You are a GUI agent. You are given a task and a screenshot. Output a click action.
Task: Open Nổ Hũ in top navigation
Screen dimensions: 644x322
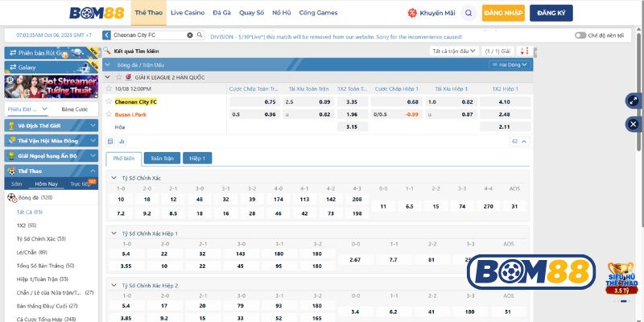(x=281, y=13)
